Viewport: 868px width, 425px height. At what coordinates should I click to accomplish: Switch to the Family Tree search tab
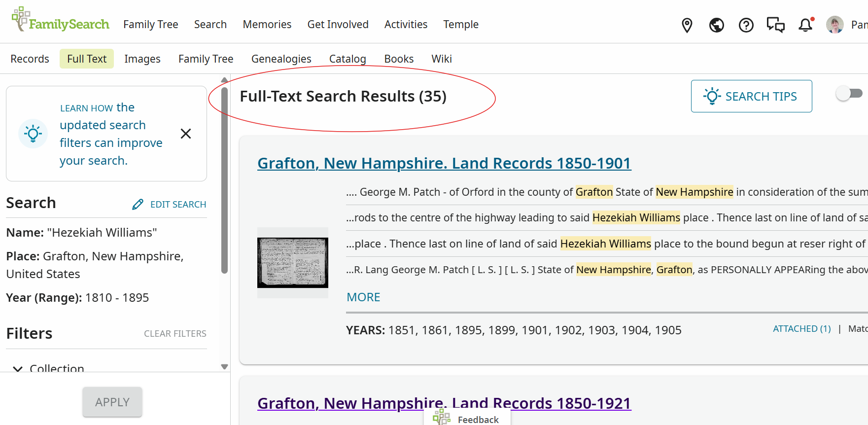pyautogui.click(x=206, y=59)
